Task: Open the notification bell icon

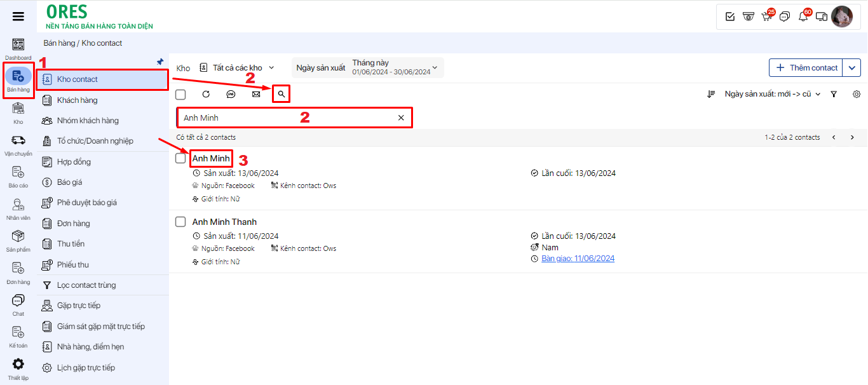Action: pyautogui.click(x=803, y=17)
